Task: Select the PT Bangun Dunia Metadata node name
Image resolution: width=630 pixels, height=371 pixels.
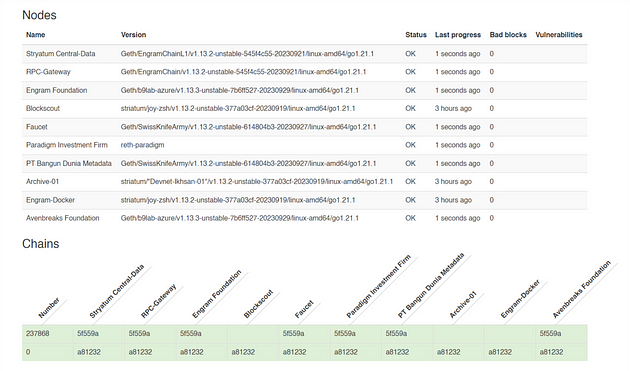Action: 69,164
